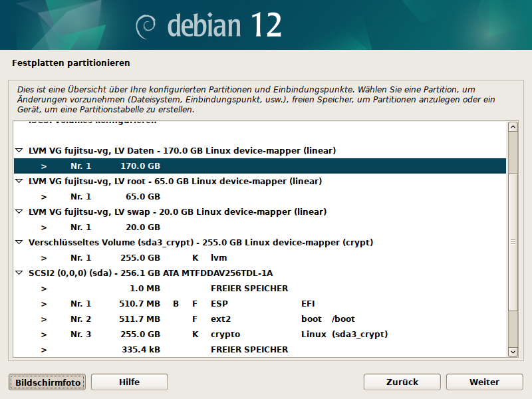The height and width of the screenshot is (399, 532).
Task: Select the 335.4 kB FREIER SPEICHER row
Action: click(x=259, y=350)
